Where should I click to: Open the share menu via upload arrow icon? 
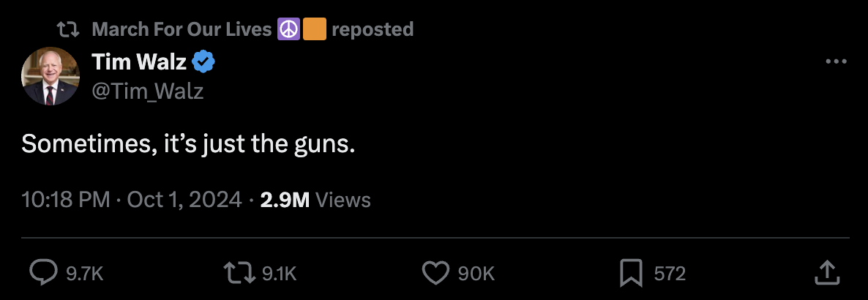pyautogui.click(x=826, y=274)
